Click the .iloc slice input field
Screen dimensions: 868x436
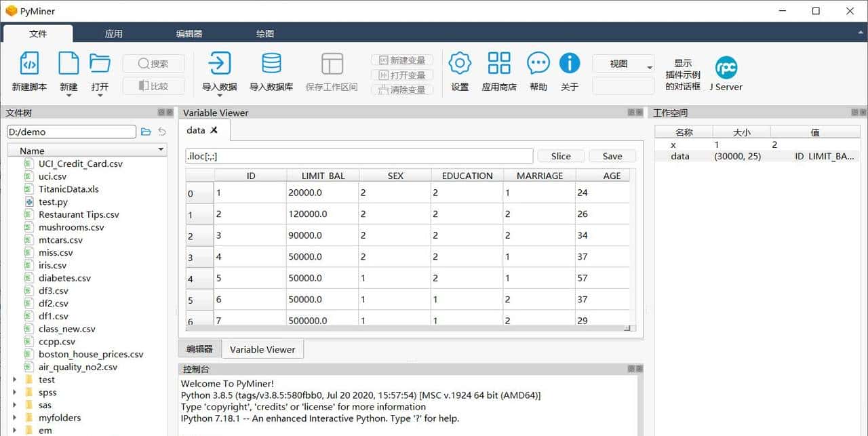pyautogui.click(x=358, y=155)
